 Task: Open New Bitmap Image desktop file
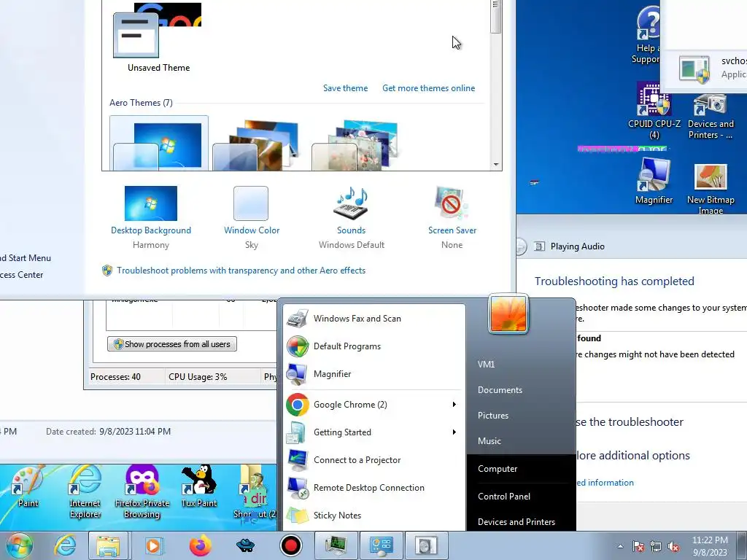tap(711, 189)
